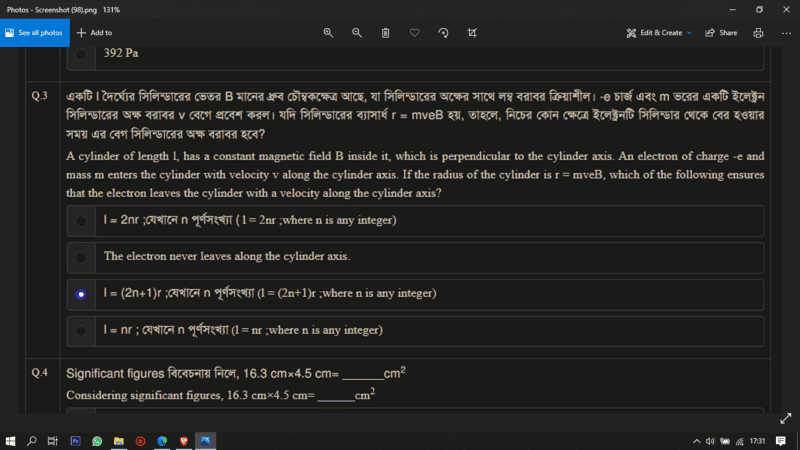Image resolution: width=800 pixels, height=450 pixels.
Task: Click the 'The electron never leaves' answer text
Action: [x=227, y=256]
